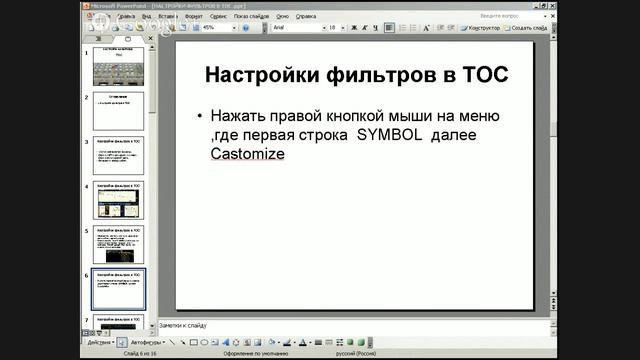This screenshot has height=360, width=640.
Task: Open the Arrow Style options
Action: 340,342
